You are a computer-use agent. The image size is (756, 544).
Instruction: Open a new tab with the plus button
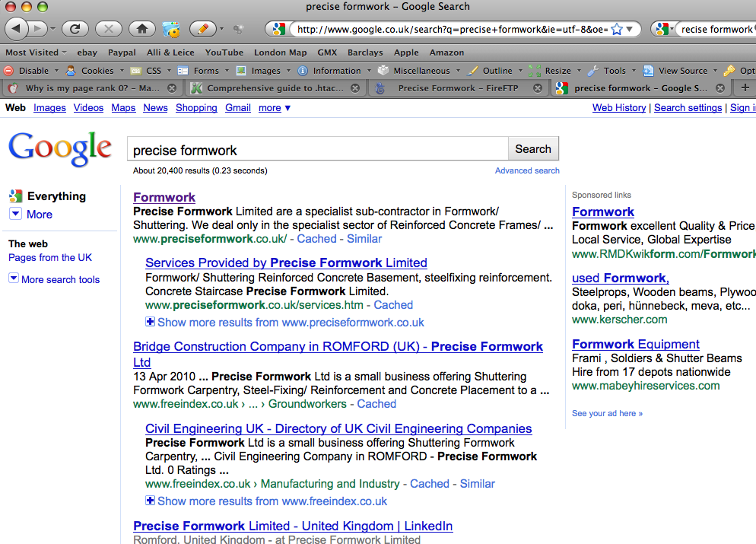[745, 87]
